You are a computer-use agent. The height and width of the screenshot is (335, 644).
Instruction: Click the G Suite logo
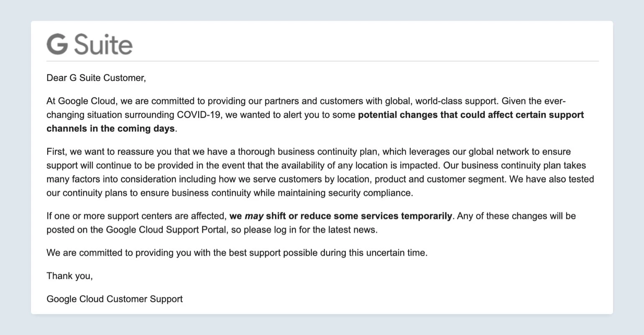coord(89,45)
